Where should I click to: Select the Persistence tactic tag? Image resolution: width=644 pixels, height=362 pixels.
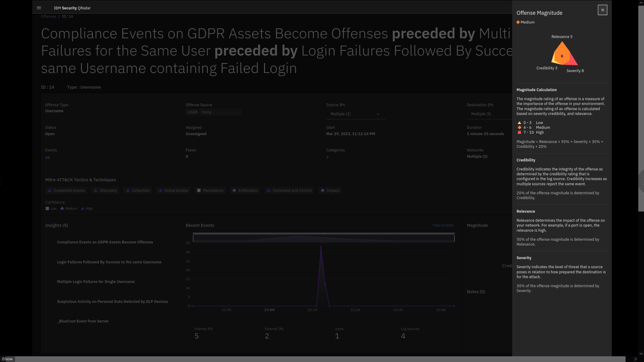coord(210,190)
